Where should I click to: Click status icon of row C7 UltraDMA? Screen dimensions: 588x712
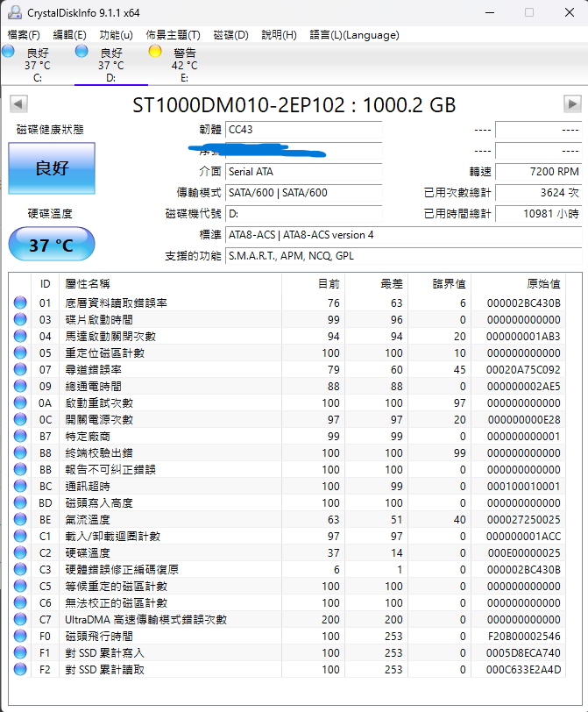click(x=20, y=619)
